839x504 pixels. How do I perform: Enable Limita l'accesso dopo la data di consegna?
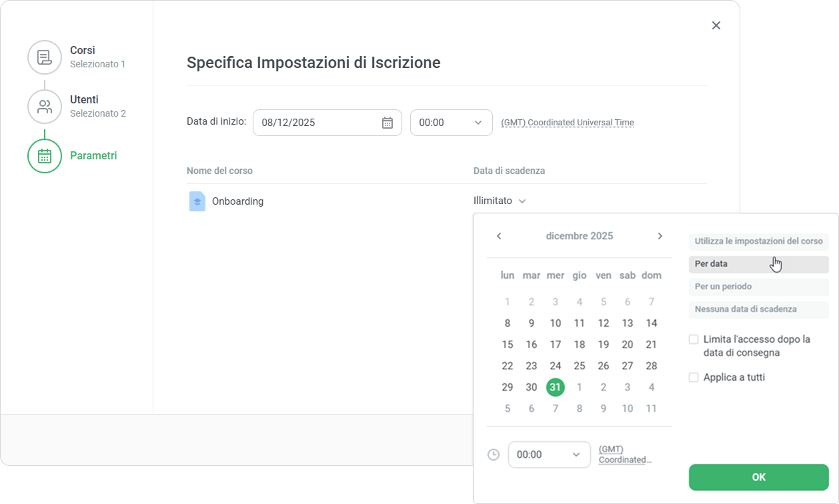(x=694, y=339)
